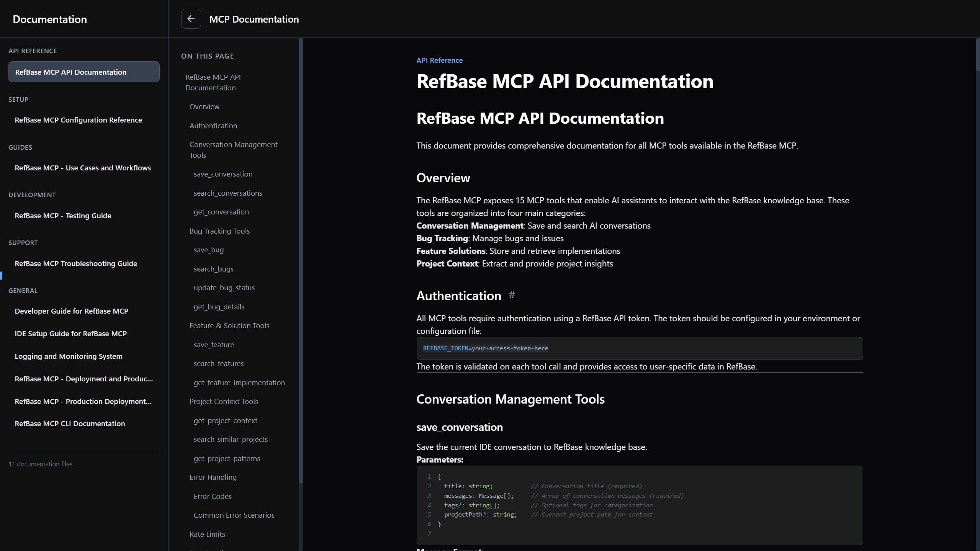
Task: Jump to save_conversation in page outline
Action: tap(223, 174)
